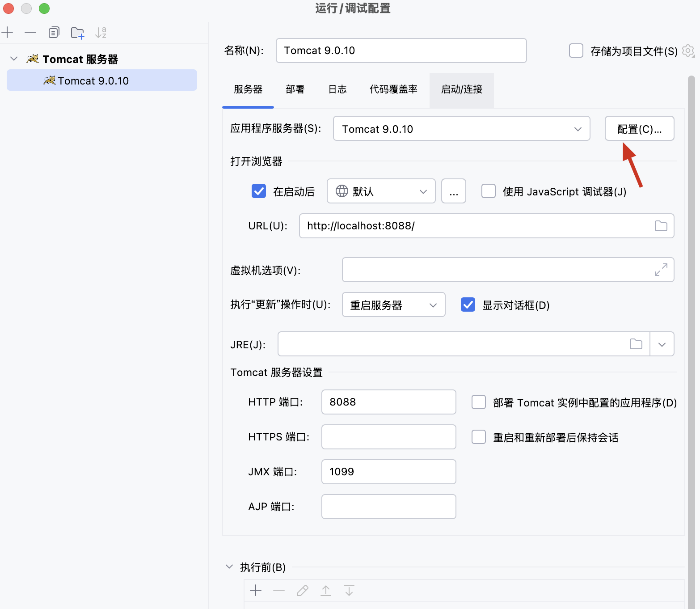Open project file storage settings gear
Image resolution: width=700 pixels, height=609 pixels.
coord(688,51)
